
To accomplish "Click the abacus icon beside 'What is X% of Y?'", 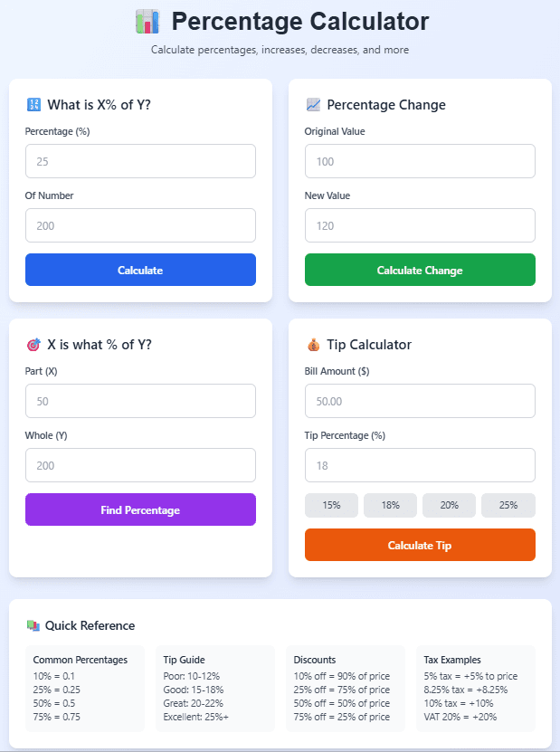I will [33, 105].
